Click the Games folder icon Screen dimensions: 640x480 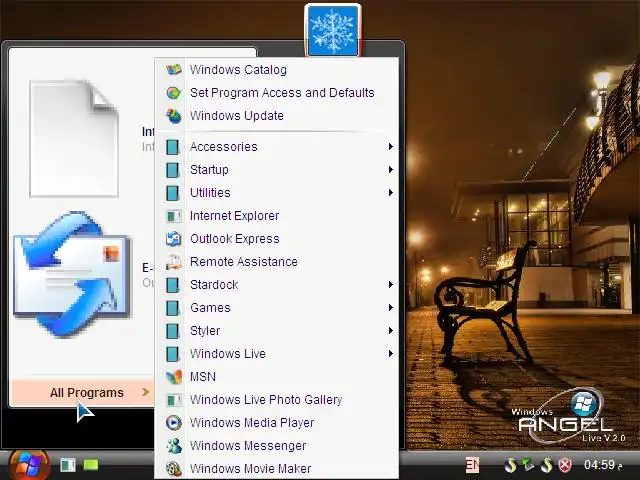(x=173, y=308)
